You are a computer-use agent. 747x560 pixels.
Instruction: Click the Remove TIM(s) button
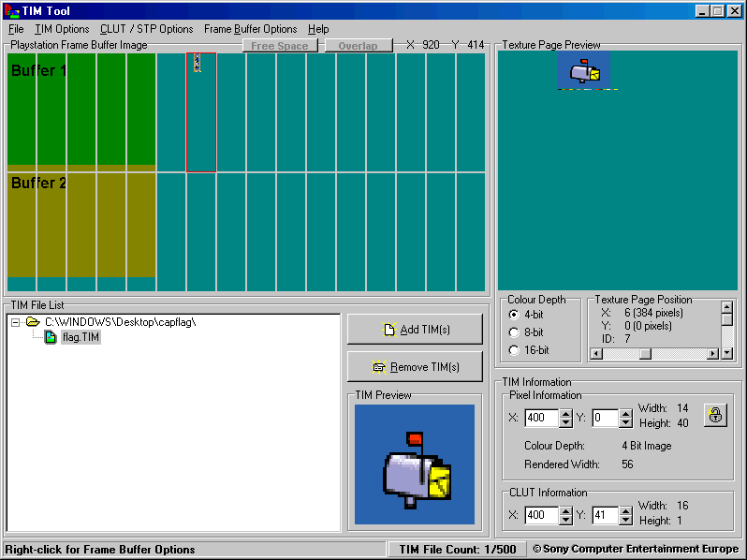click(415, 367)
